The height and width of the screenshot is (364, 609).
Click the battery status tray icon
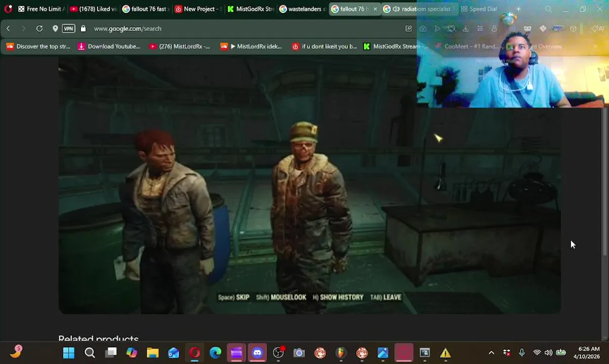point(561,353)
